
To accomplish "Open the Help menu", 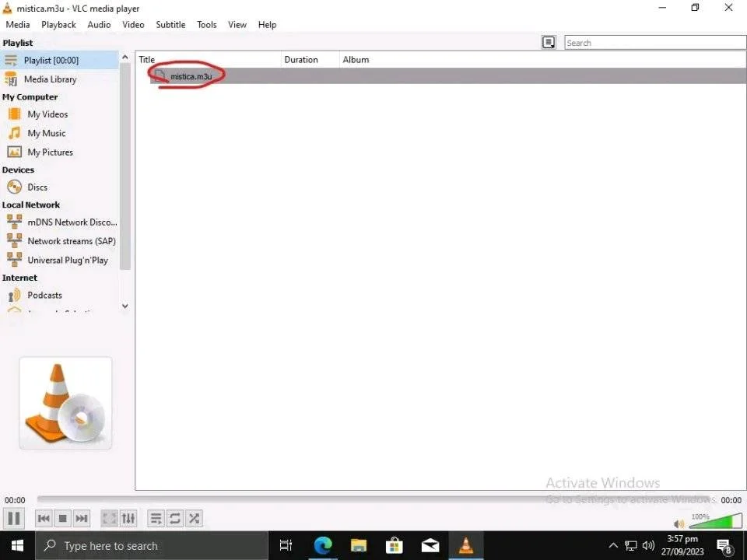I will click(267, 25).
